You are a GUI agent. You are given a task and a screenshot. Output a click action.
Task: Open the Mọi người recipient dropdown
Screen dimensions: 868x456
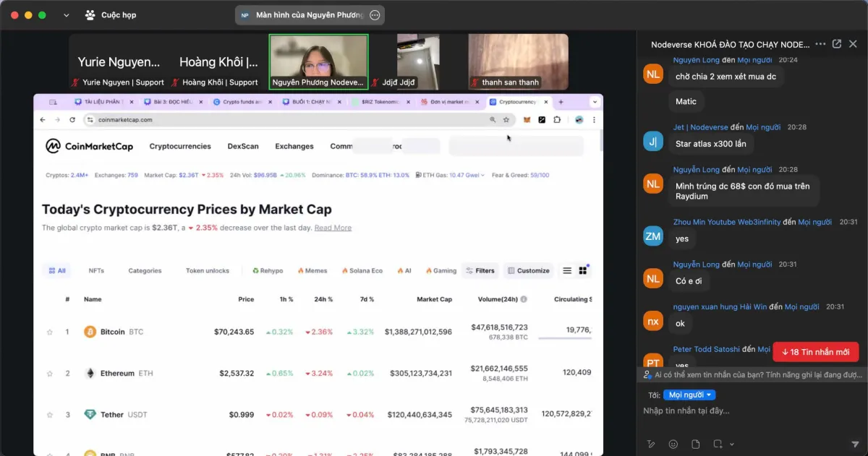pos(689,395)
